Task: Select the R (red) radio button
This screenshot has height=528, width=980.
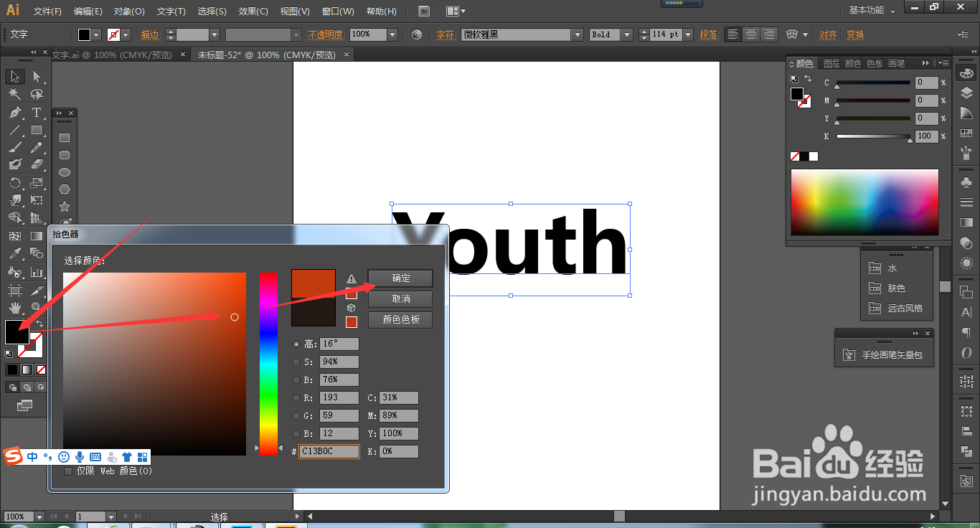Action: (296, 398)
